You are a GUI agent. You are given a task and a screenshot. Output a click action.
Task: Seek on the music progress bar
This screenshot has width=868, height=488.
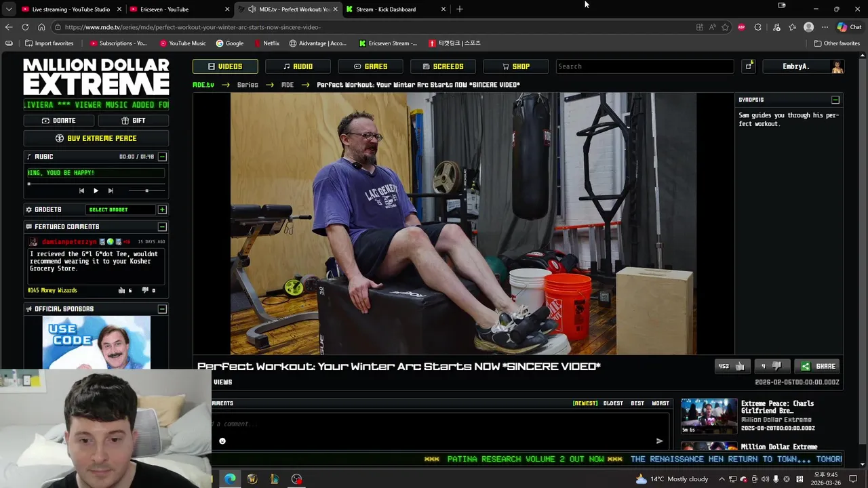96,183
